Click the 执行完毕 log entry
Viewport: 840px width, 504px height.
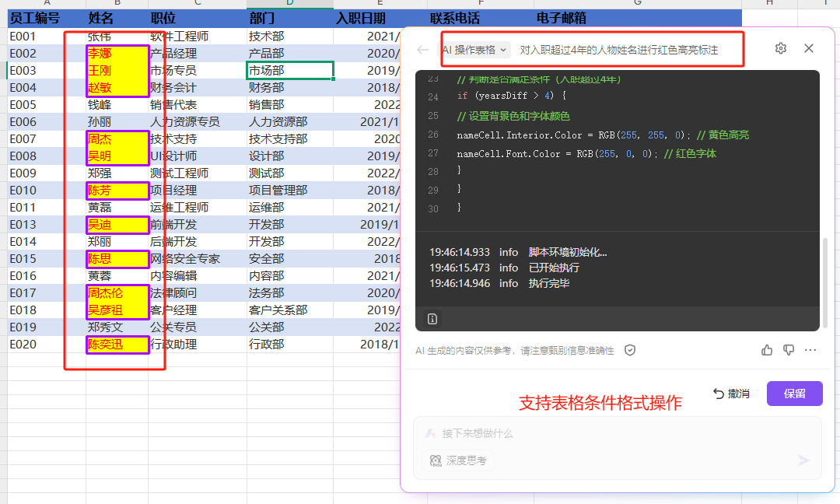[x=548, y=283]
